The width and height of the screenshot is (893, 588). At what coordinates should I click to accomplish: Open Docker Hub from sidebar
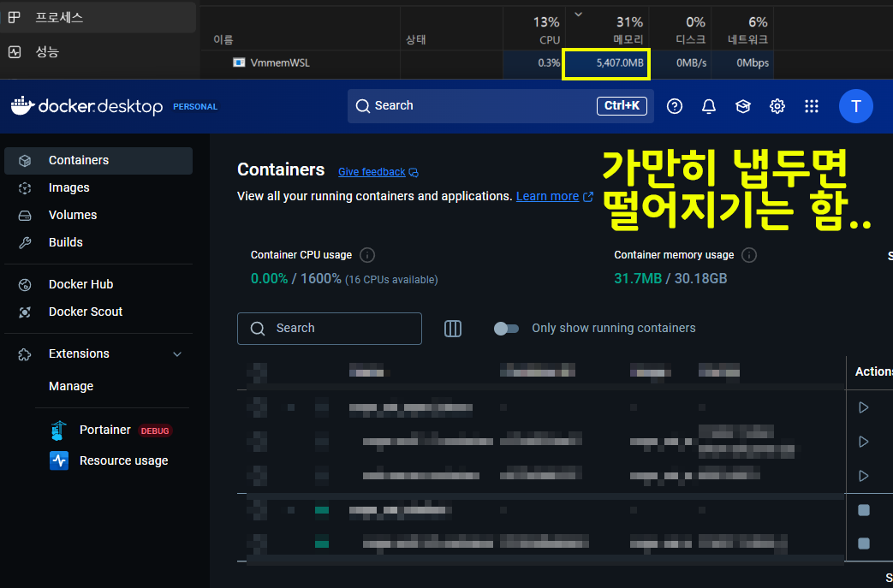[x=80, y=285]
